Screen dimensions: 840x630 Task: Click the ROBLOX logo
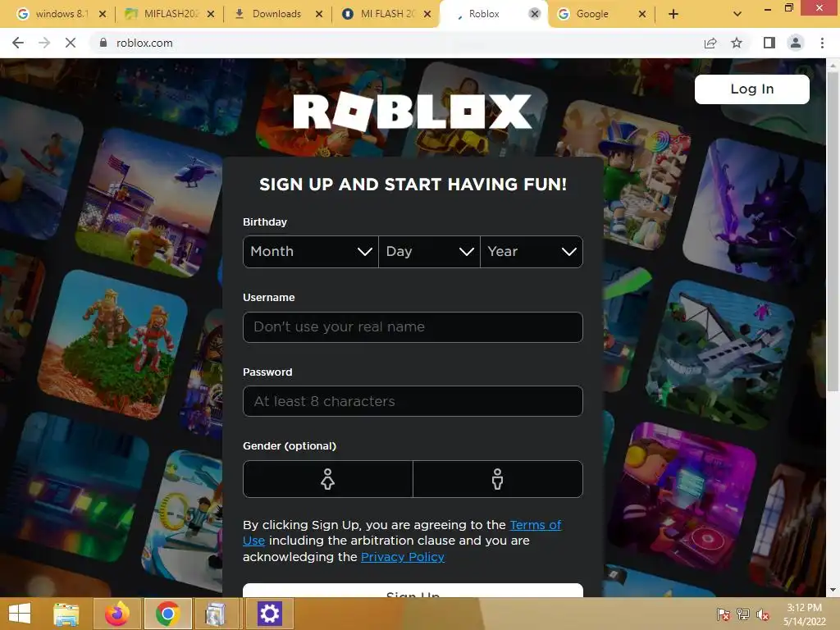413,112
